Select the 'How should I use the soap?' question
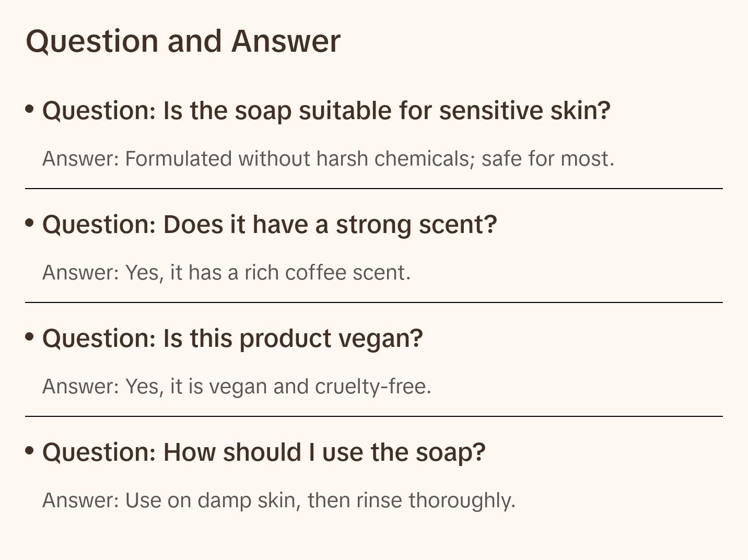 click(264, 452)
